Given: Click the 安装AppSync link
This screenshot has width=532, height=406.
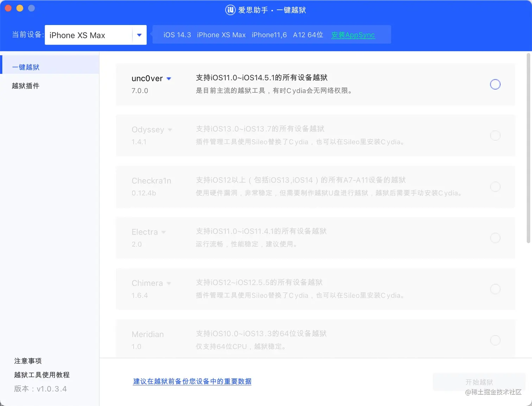Looking at the screenshot, I should tap(353, 35).
